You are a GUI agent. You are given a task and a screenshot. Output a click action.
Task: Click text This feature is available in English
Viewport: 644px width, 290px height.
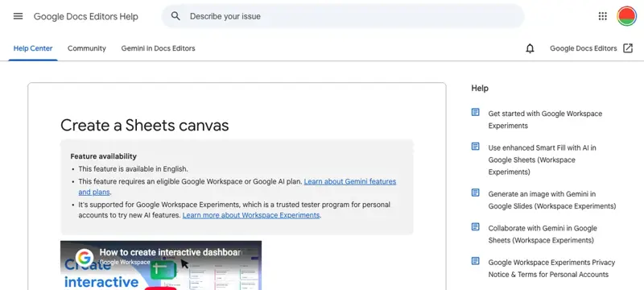pos(134,169)
